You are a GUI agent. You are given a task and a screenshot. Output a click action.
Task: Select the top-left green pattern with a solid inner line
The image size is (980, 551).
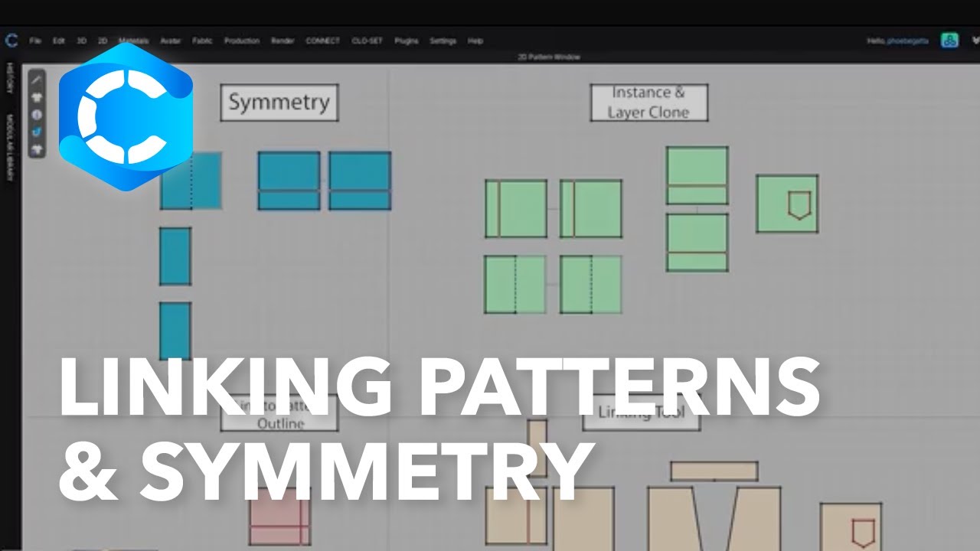pos(516,208)
